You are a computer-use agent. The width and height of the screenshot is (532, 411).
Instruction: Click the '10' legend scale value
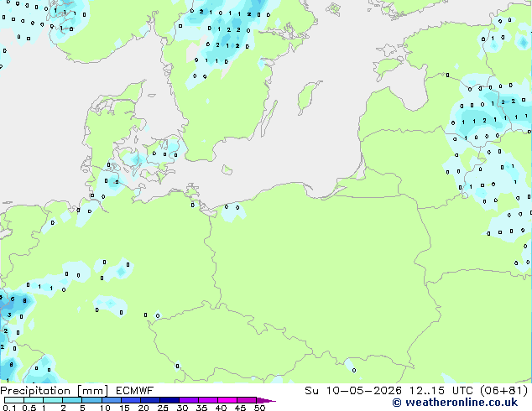(105, 408)
